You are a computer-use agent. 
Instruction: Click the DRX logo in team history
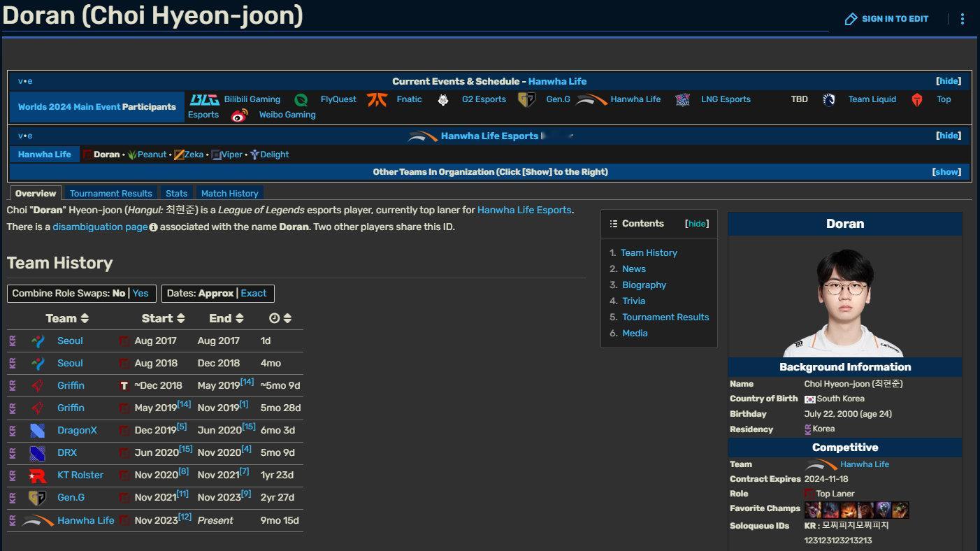38,453
